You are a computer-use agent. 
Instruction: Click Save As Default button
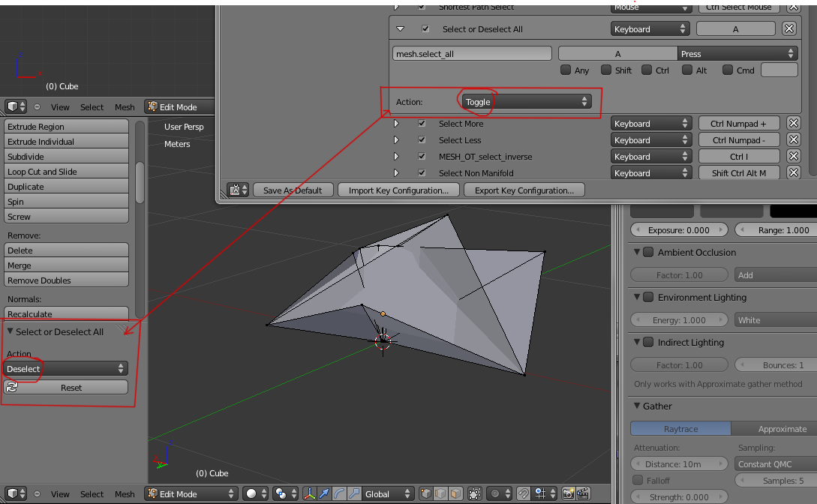pos(293,190)
